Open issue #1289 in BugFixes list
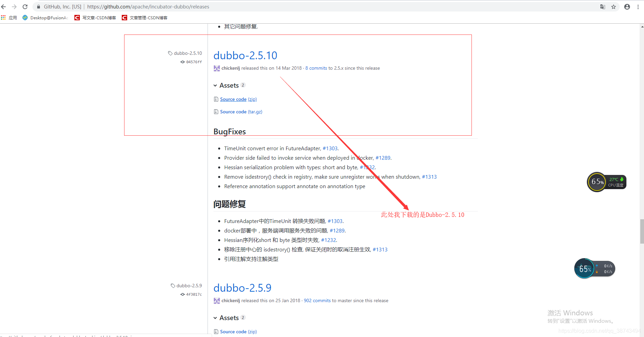This screenshot has width=644, height=337. (383, 158)
